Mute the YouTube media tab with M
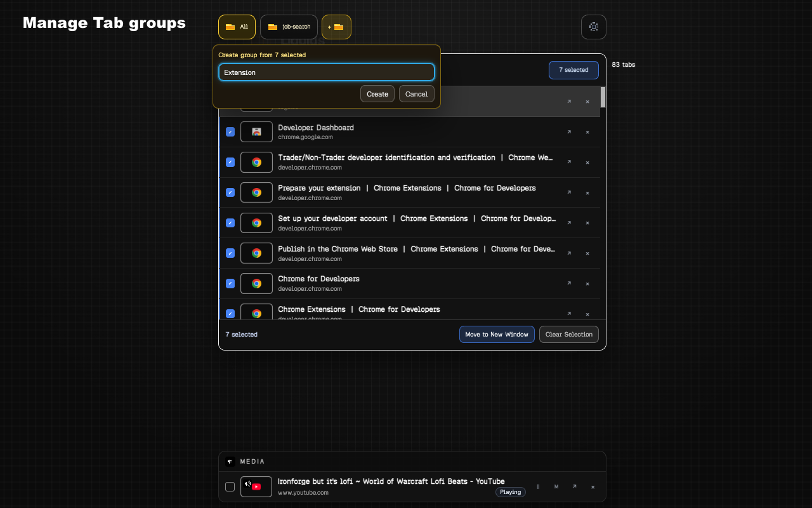The image size is (812, 508). (x=556, y=487)
